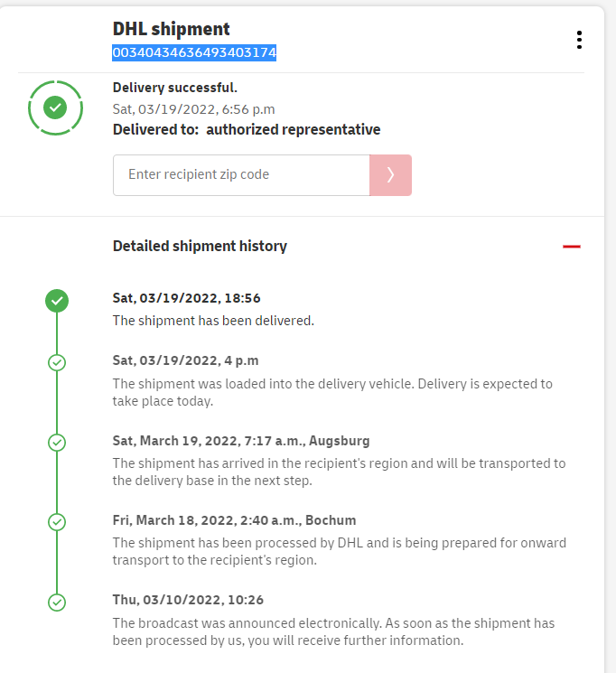This screenshot has width=616, height=673.
Task: Click the Bochum 2:40 a.m. entry heading
Action: pyautogui.click(x=234, y=520)
